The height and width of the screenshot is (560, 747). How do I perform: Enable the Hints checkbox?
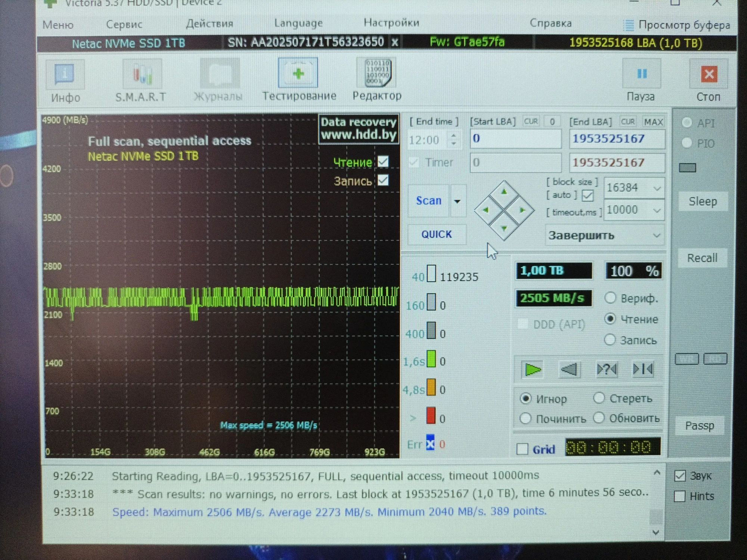[679, 497]
